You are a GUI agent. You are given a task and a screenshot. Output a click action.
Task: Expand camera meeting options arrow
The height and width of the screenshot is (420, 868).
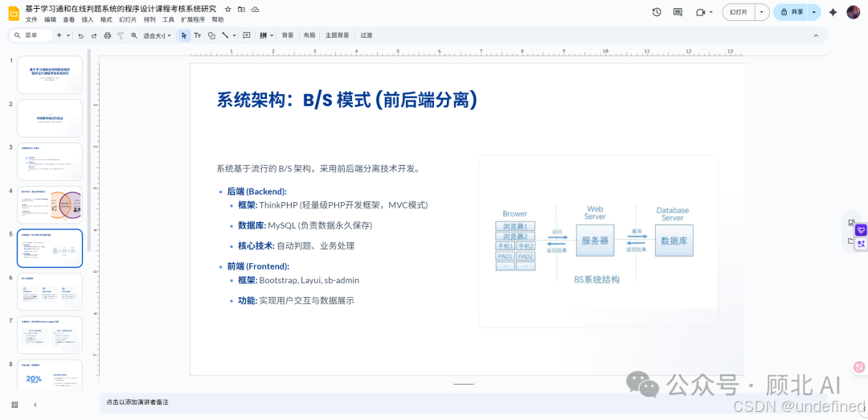coord(710,12)
